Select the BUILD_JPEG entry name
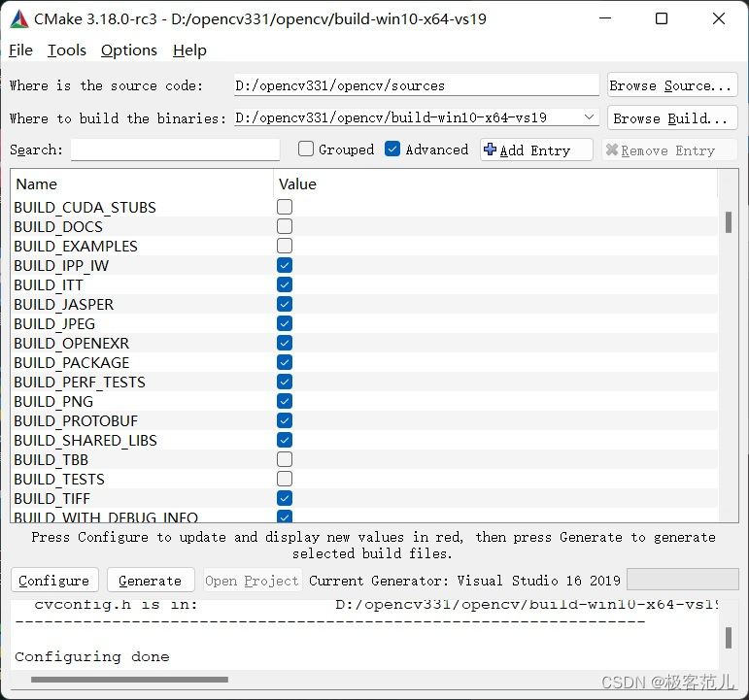 (54, 323)
